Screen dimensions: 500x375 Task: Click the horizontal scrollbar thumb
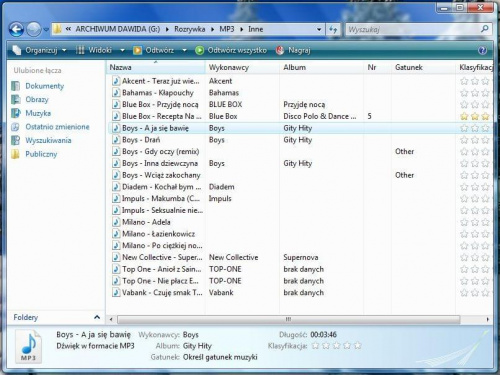289,319
